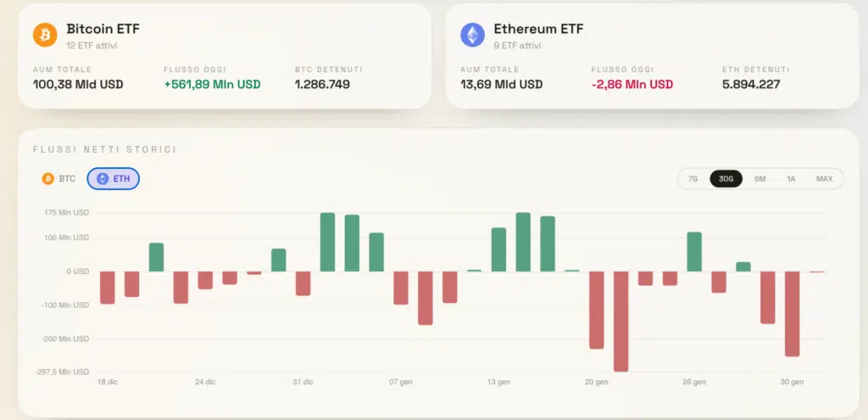Screen dimensions: 868x420
Task: Click the -2,86 Mln USD flow value
Action: (632, 84)
